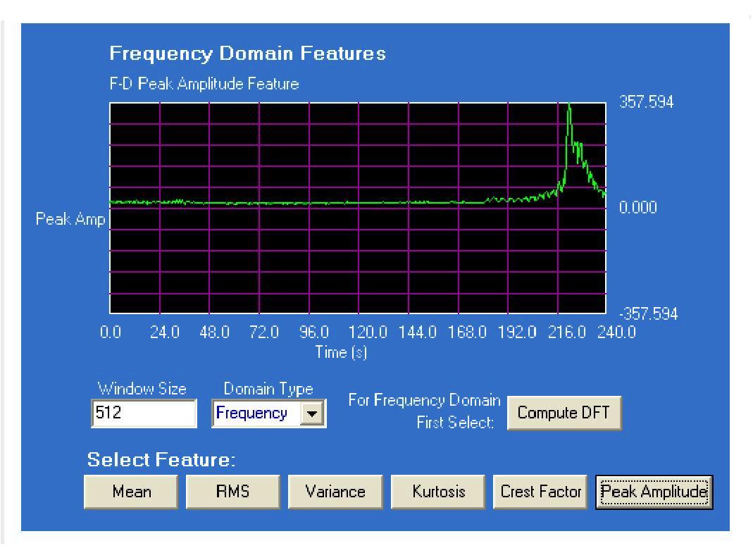
Task: Click the 'Frequency' text in Domain Type box
Action: tap(251, 413)
